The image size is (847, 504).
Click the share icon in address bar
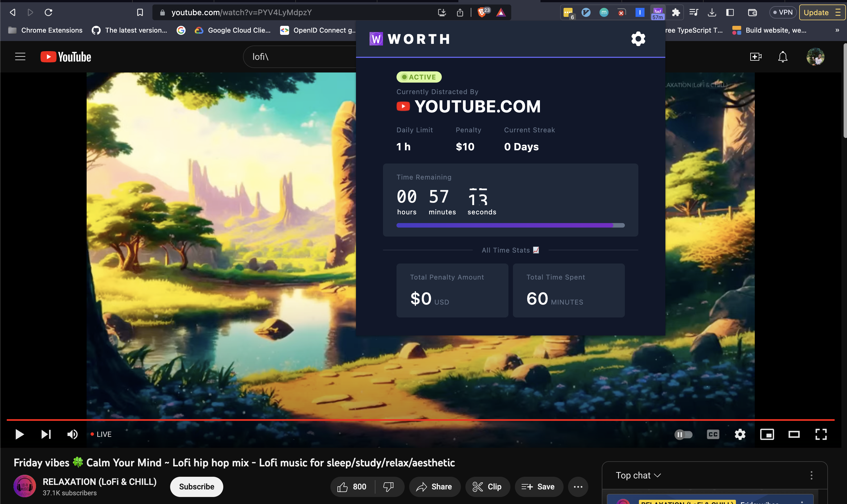point(460,13)
